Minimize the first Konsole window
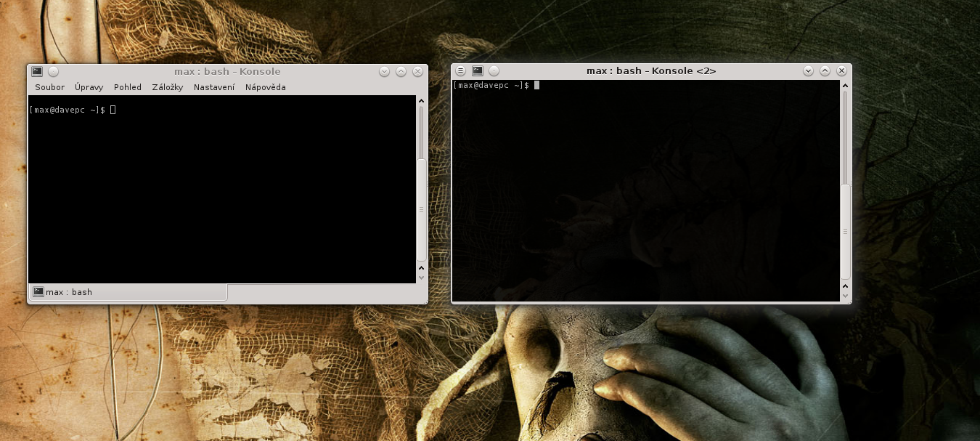Screen dimensions: 980x441 tap(385, 71)
